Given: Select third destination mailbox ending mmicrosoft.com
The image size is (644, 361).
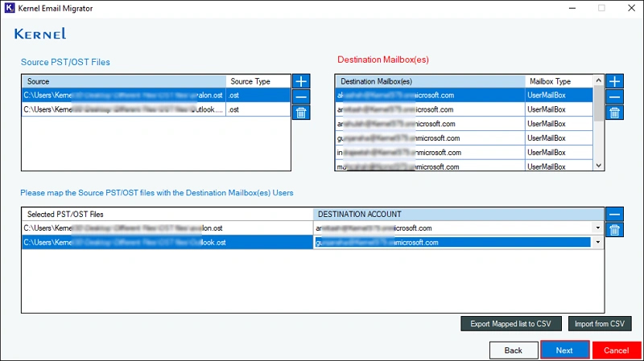Looking at the screenshot, I should point(430,124).
